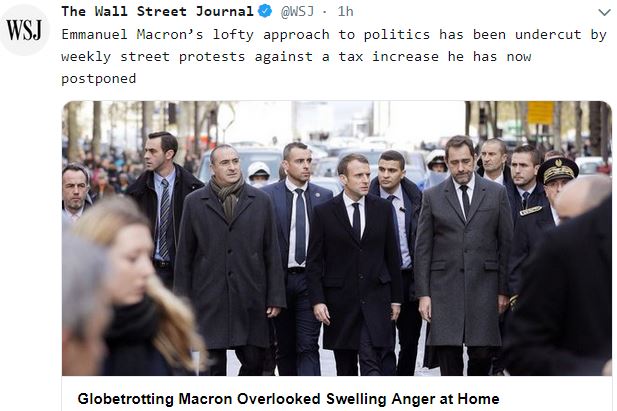Expand the tweet options chevron

[604, 12]
